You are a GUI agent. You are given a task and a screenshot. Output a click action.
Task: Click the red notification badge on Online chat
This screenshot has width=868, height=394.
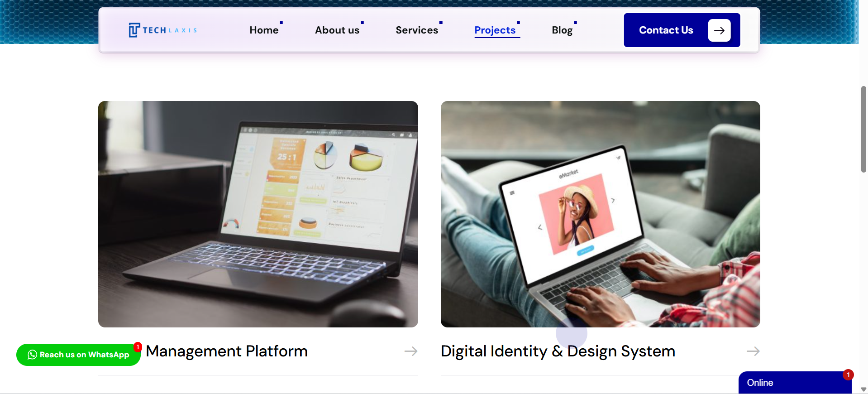[848, 375]
